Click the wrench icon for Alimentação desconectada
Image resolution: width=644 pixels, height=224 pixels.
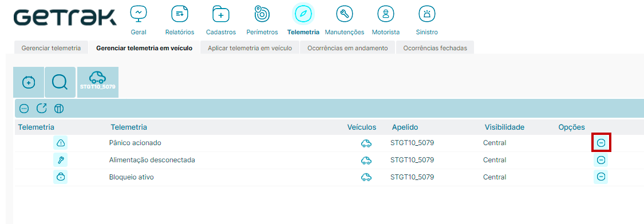(x=60, y=159)
